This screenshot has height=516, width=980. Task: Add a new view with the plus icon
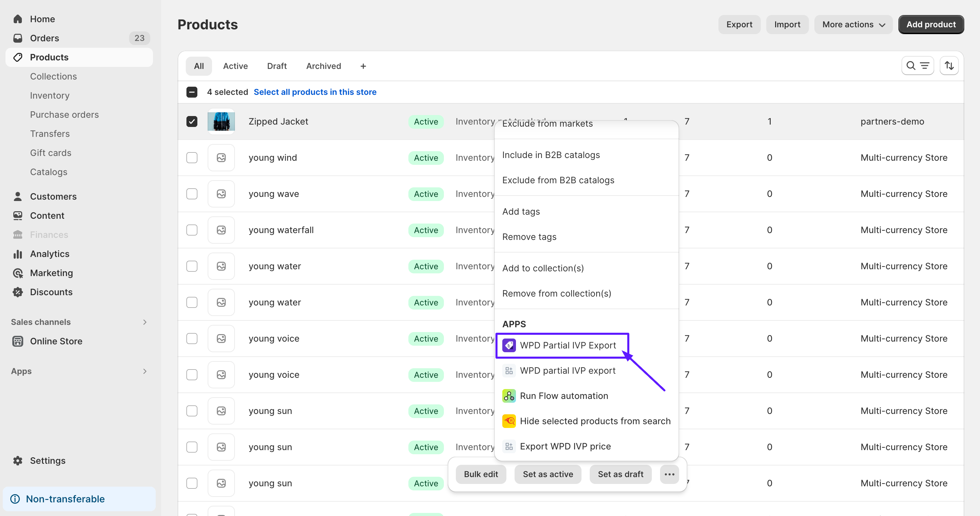coord(363,66)
